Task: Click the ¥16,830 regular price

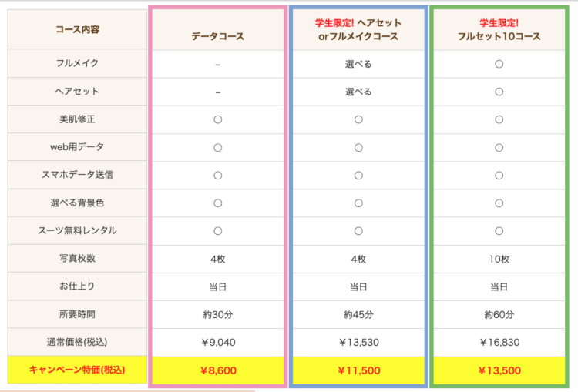Action: click(499, 342)
